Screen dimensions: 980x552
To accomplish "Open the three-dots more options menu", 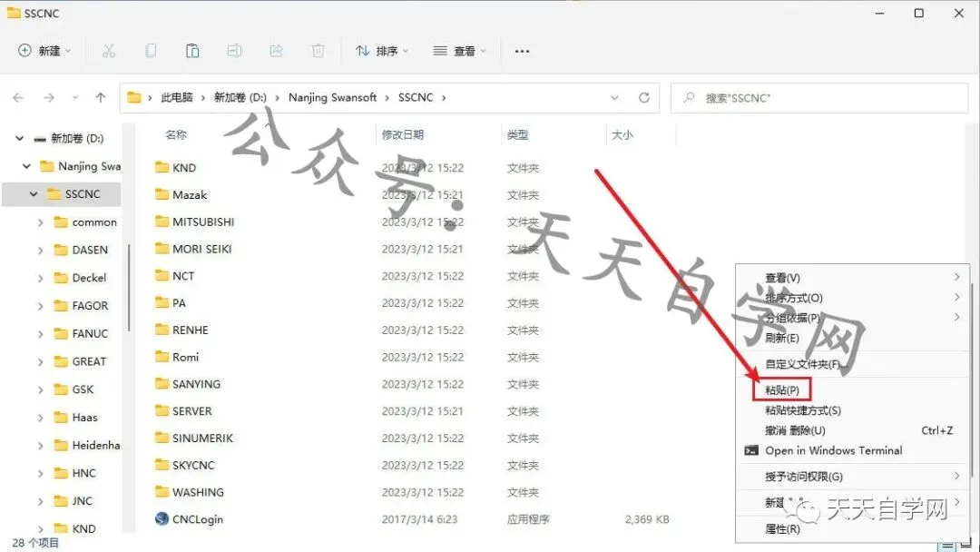I will (522, 51).
